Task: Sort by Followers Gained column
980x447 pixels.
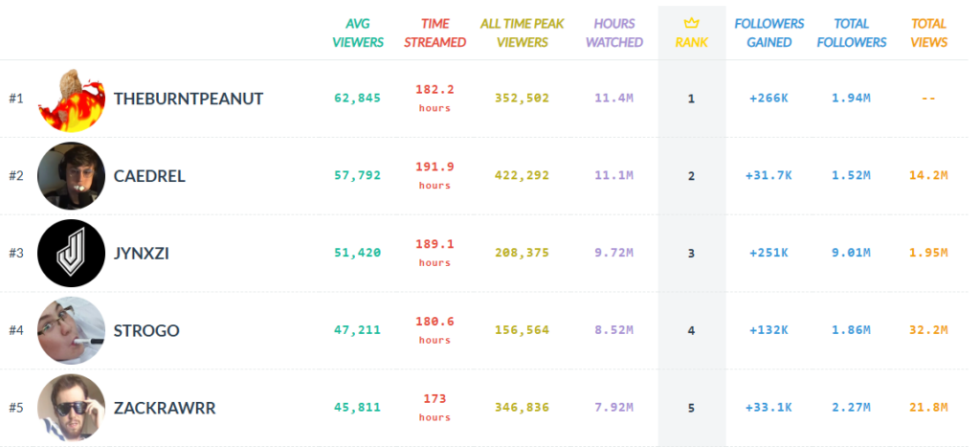Action: click(x=768, y=33)
